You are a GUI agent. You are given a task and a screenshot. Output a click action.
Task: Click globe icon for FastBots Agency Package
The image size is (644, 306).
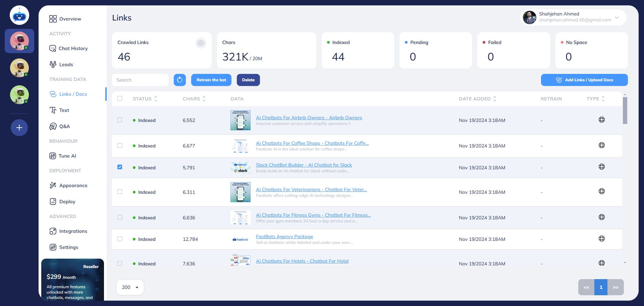click(x=601, y=239)
